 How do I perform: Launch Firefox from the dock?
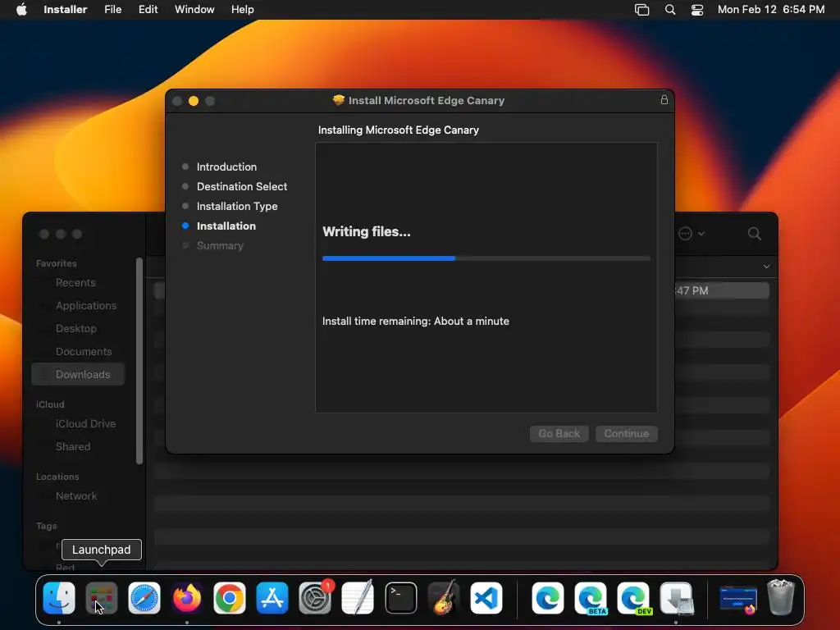pyautogui.click(x=186, y=598)
